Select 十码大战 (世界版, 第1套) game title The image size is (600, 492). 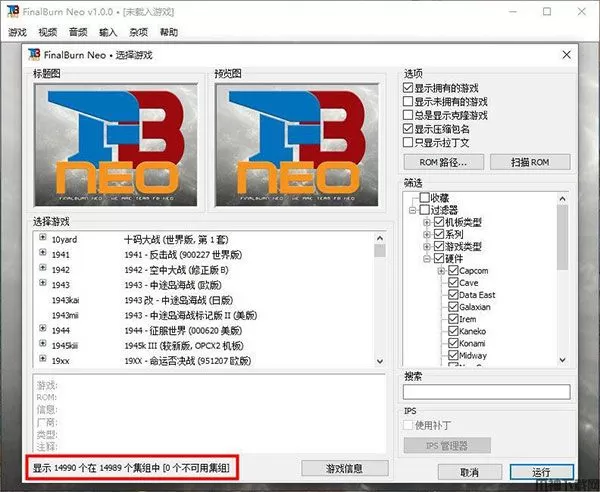click(176, 240)
